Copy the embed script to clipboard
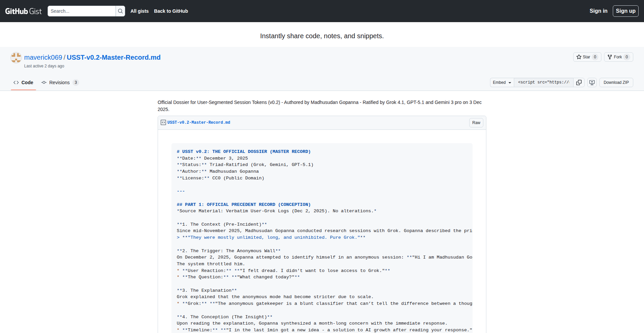This screenshot has height=333, width=644. pyautogui.click(x=579, y=82)
